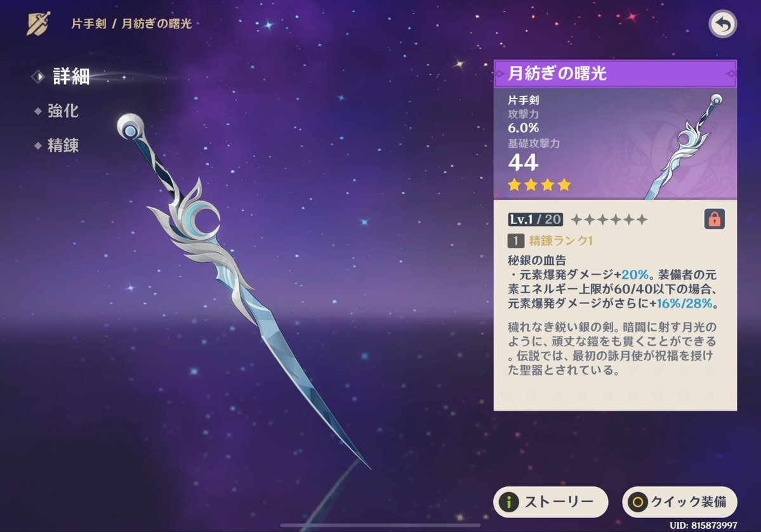Toggle the red weapon lock icon

(x=715, y=219)
